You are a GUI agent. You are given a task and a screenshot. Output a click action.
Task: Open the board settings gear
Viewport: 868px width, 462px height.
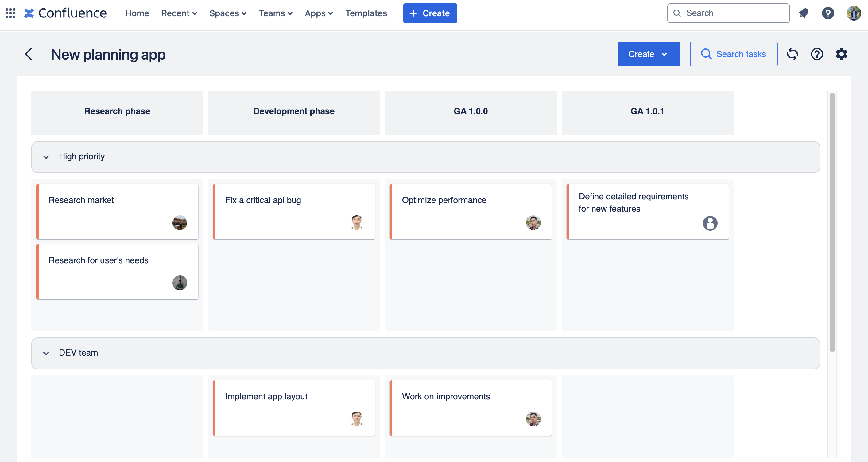pos(841,54)
